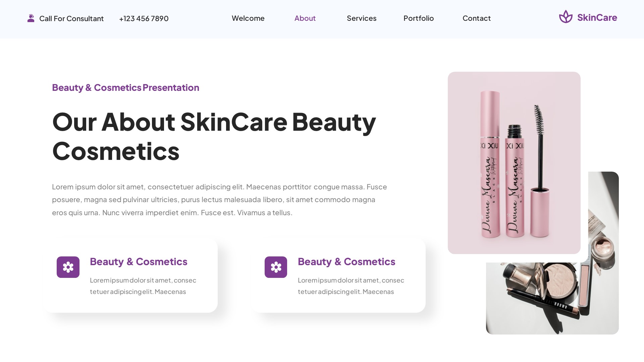Click the left Beauty & Cosmetics card title
Image resolution: width=644 pixels, height=362 pixels.
[x=138, y=262]
